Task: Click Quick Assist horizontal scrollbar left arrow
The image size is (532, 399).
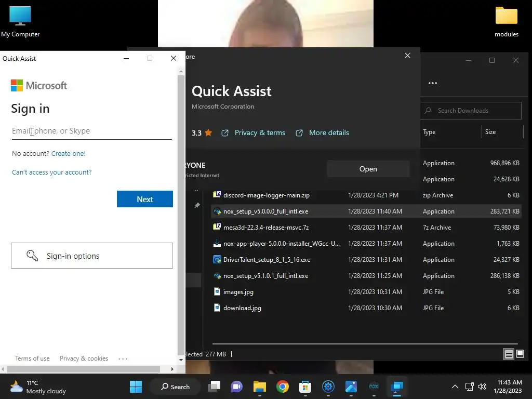Action: pyautogui.click(x=3, y=369)
